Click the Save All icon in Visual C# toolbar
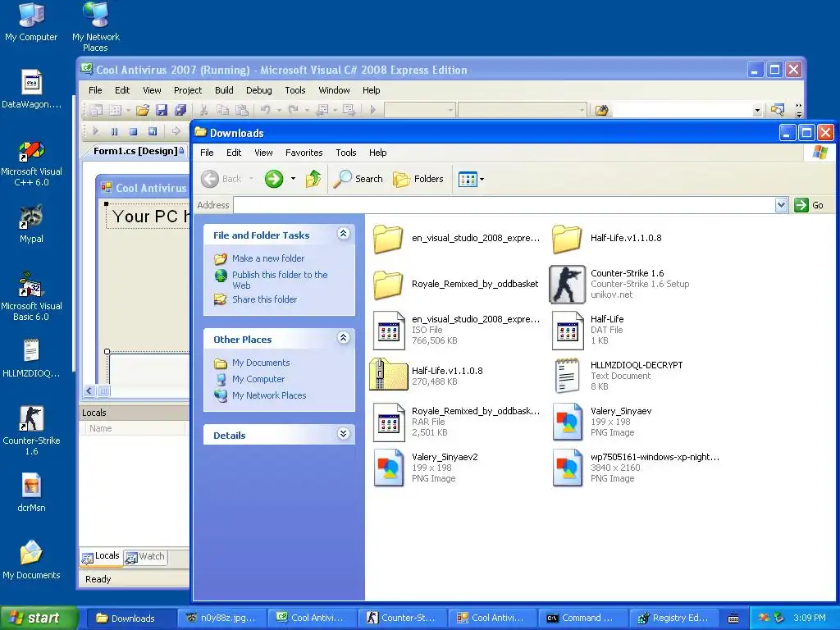Viewport: 840px width, 630px height. 180,111
